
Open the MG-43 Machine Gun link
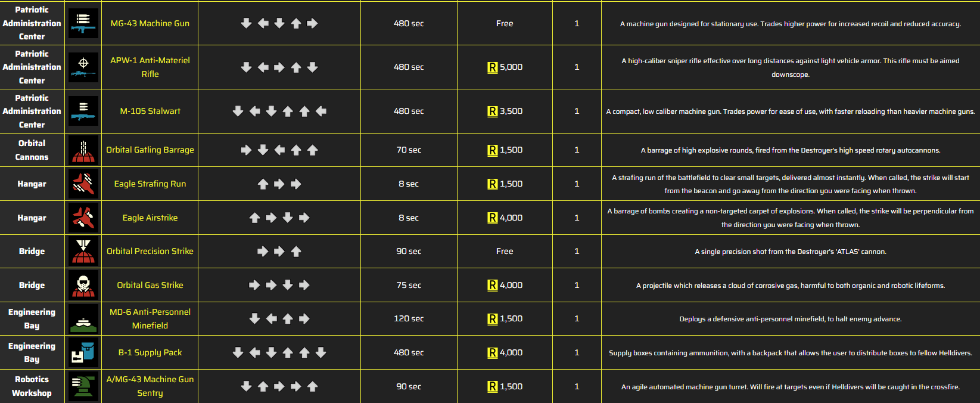pos(150,23)
